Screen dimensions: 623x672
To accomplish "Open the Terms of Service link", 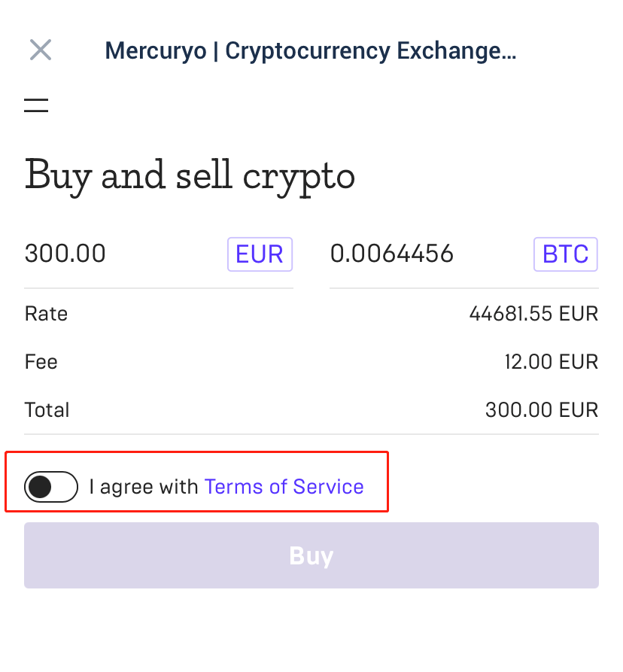I will 284,487.
